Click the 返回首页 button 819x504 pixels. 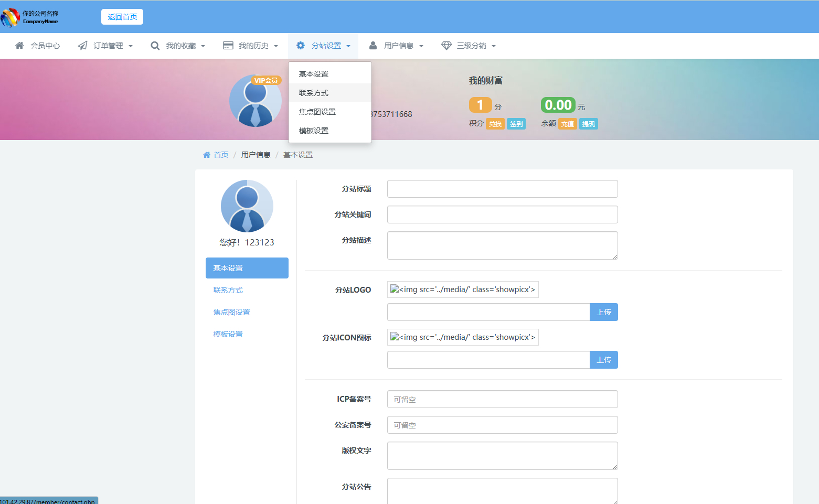click(x=122, y=16)
